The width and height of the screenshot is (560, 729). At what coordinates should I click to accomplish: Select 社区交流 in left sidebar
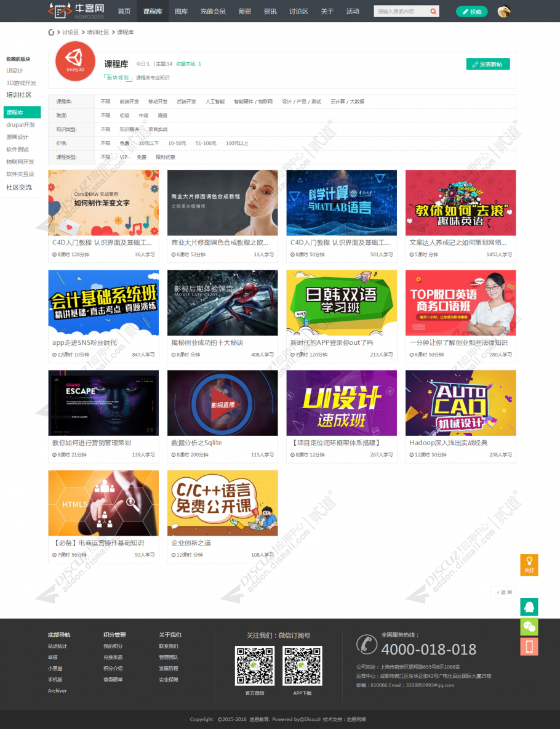click(19, 187)
